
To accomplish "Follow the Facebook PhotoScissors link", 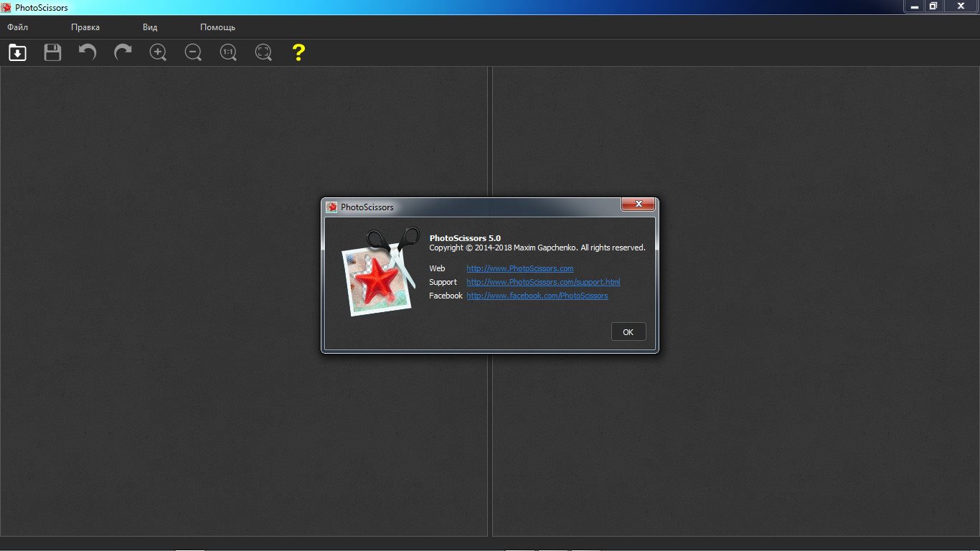I will pos(537,296).
